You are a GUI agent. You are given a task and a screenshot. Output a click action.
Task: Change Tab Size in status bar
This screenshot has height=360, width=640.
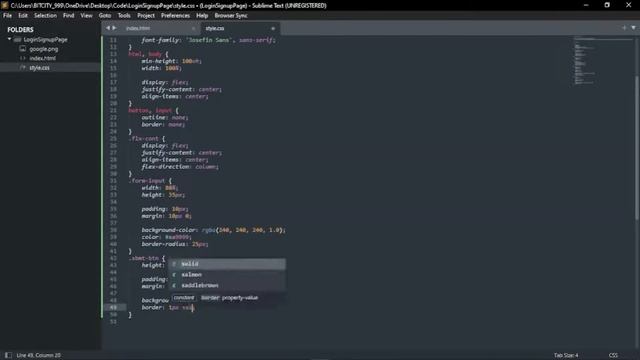click(x=566, y=355)
